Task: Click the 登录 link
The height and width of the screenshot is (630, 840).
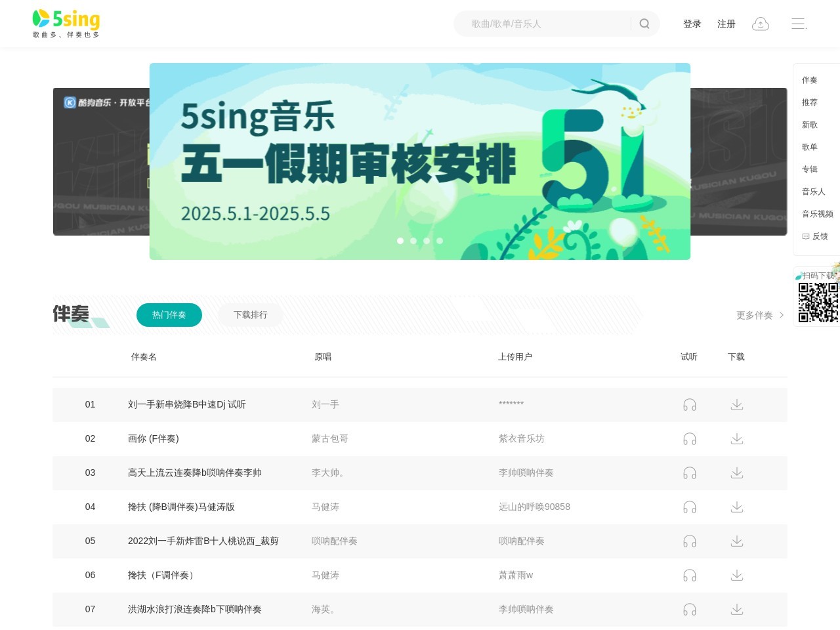Action: (692, 24)
